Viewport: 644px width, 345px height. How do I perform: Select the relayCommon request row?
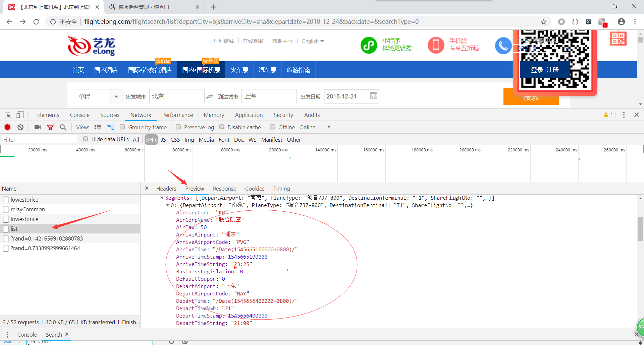[70, 209]
